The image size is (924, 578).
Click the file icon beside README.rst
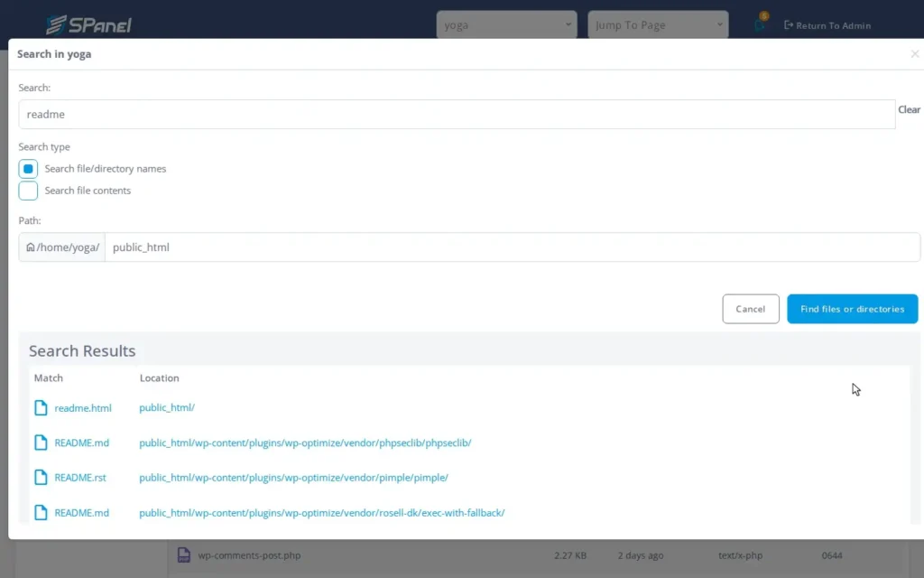pyautogui.click(x=41, y=477)
